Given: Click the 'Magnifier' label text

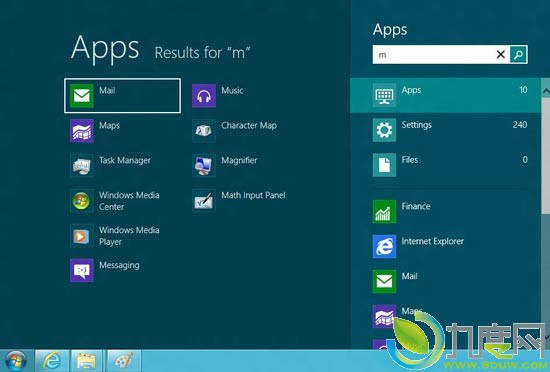Looking at the screenshot, I should tap(239, 161).
